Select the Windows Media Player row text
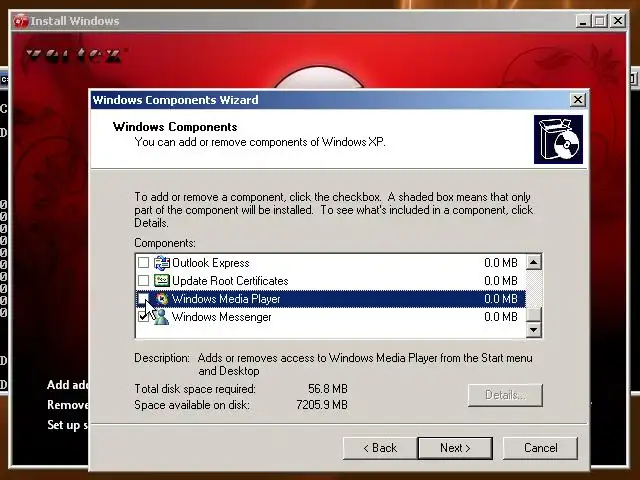This screenshot has width=640, height=480. (x=226, y=299)
